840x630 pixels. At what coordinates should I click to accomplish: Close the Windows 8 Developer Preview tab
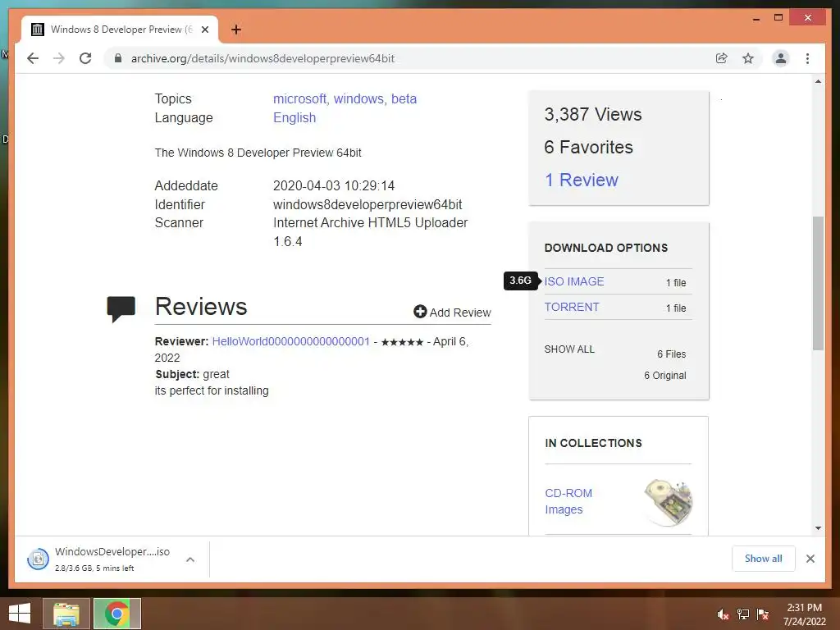point(204,30)
